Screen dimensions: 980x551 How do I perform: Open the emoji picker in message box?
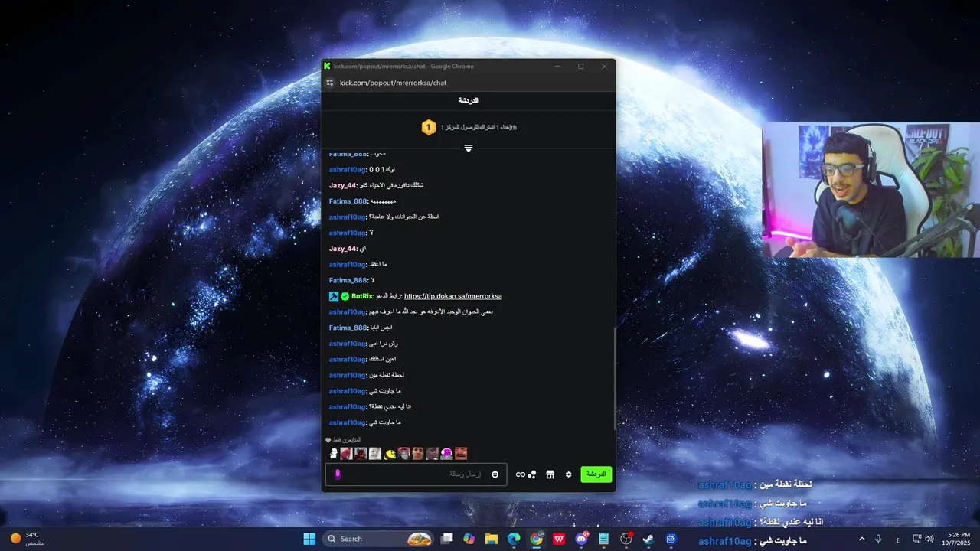[495, 474]
